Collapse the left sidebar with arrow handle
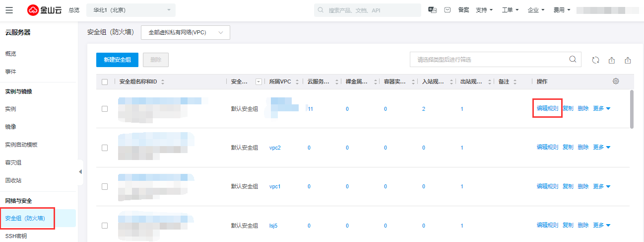 click(x=80, y=171)
